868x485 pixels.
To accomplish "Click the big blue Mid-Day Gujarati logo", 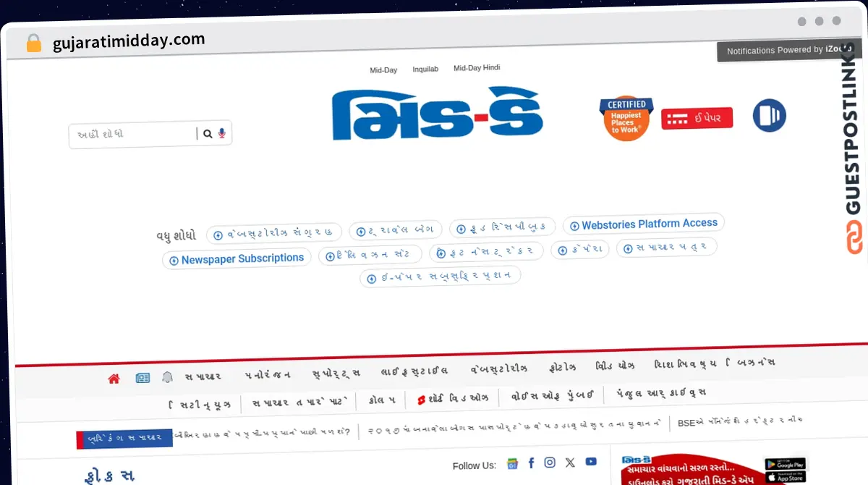I will pyautogui.click(x=438, y=114).
